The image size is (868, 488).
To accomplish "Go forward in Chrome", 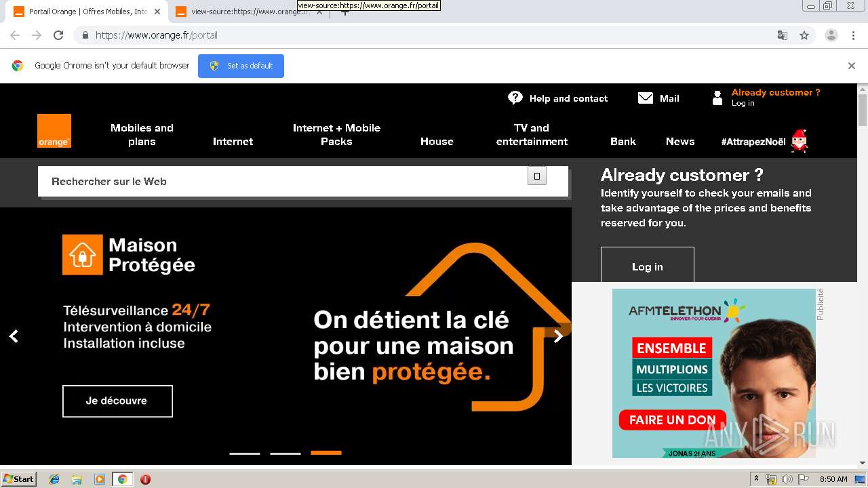I will 37,35.
